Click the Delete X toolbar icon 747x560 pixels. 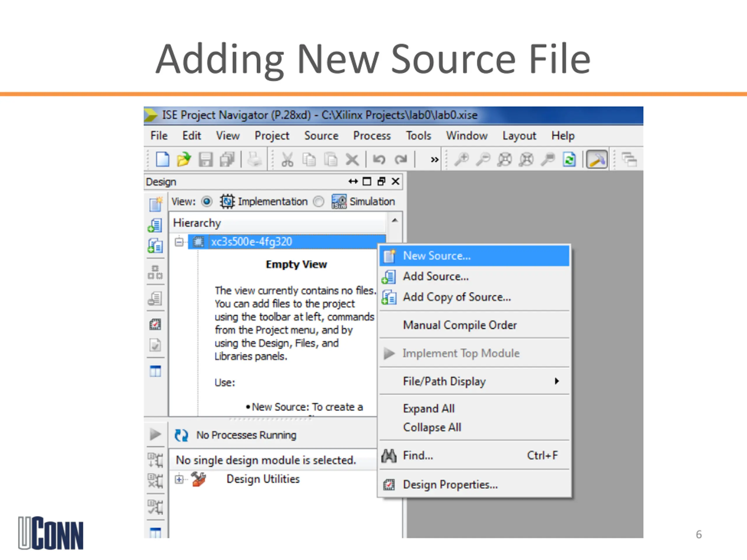[352, 160]
